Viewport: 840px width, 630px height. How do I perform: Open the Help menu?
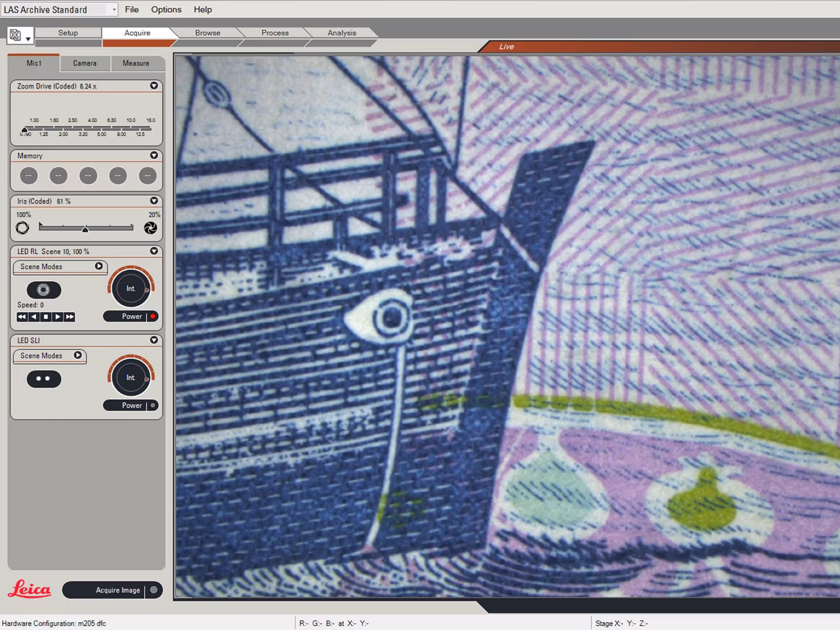tap(203, 10)
